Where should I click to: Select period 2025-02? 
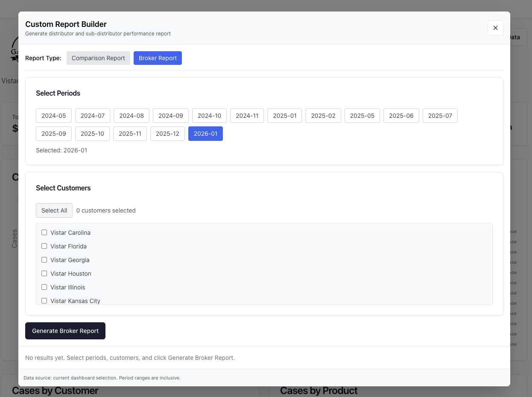point(323,116)
